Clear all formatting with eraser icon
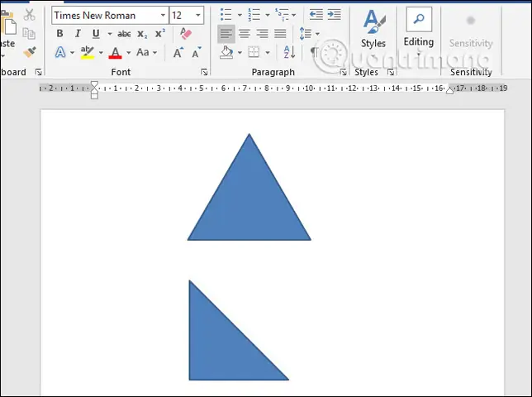This screenshot has height=397, width=532. [x=186, y=33]
